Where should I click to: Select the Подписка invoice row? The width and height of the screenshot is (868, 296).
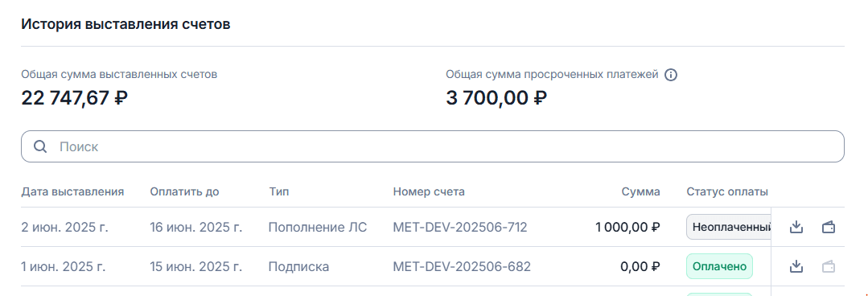396,267
